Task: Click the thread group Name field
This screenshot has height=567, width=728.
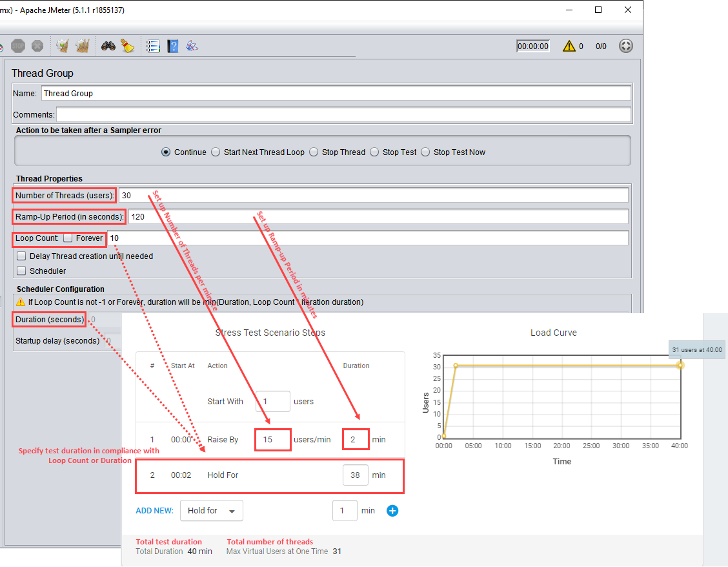Action: (336, 93)
